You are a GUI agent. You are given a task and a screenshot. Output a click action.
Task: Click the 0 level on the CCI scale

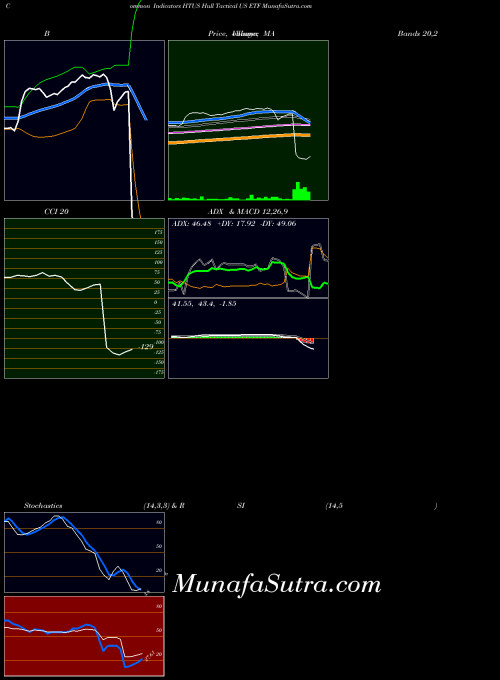(156, 302)
